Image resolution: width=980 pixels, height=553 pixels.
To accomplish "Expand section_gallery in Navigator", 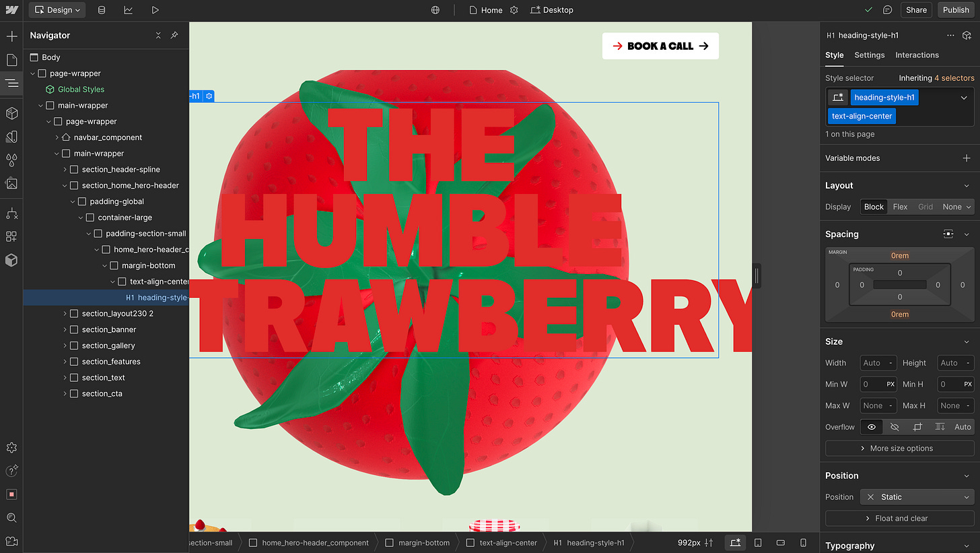I will tap(65, 346).
